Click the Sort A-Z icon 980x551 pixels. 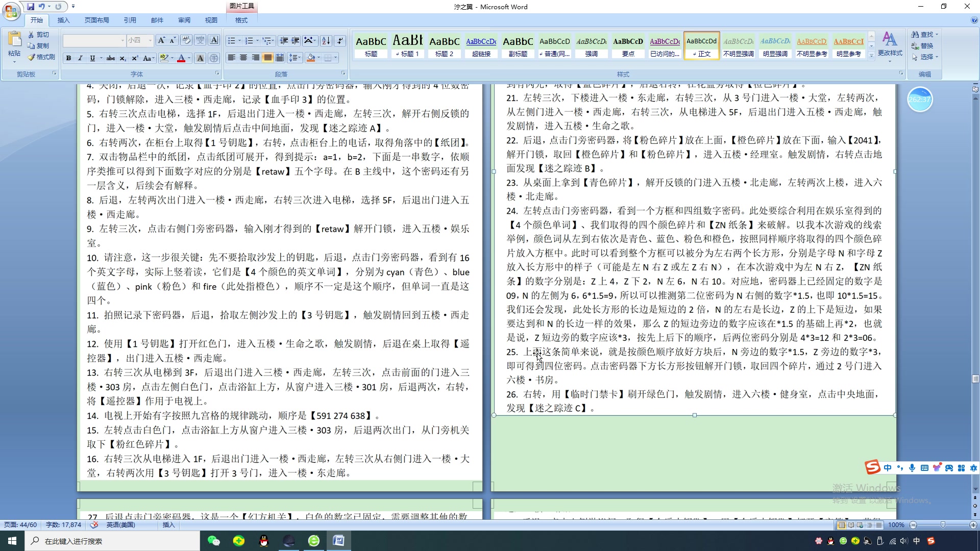[x=326, y=40]
